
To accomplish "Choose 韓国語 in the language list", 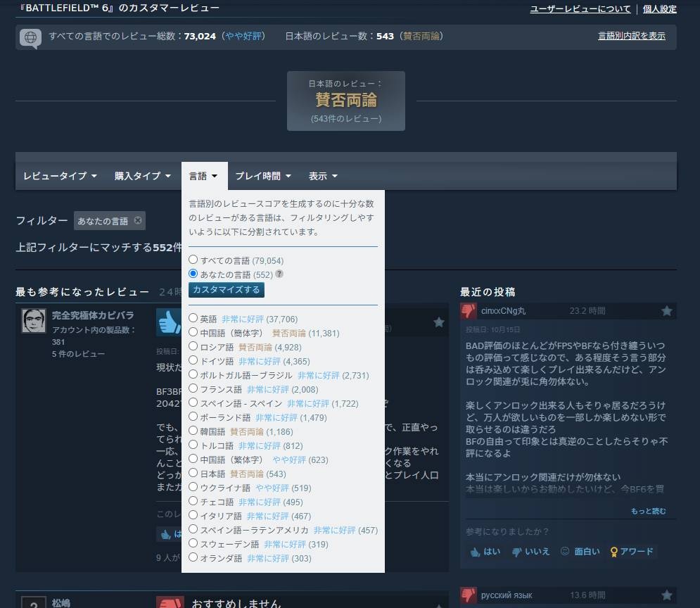I will tap(193, 431).
